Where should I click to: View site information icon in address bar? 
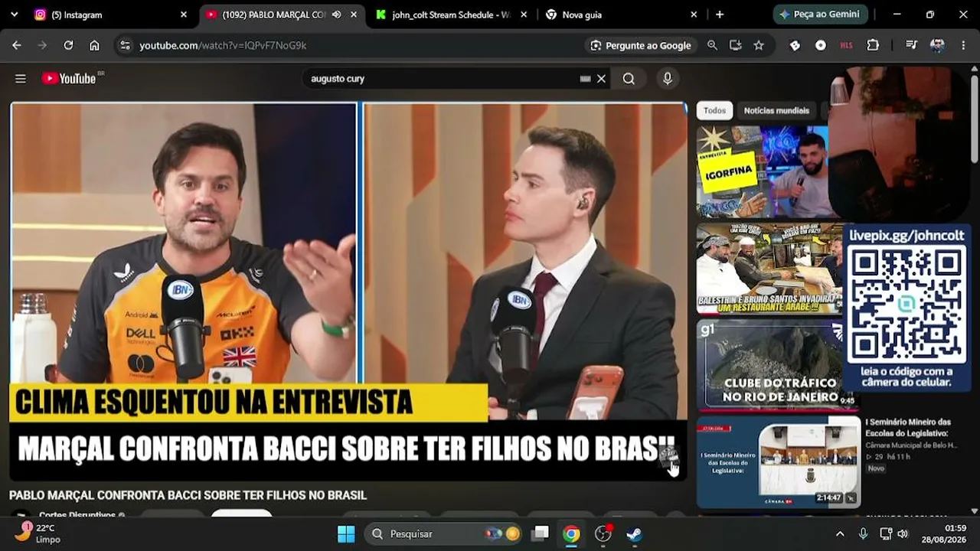tap(126, 45)
